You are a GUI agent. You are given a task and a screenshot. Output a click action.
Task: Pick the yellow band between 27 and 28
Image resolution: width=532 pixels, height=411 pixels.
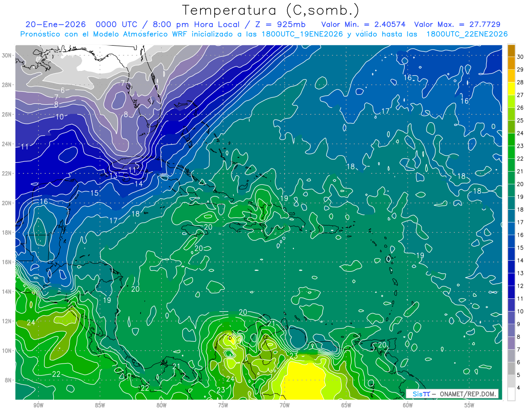click(x=511, y=89)
